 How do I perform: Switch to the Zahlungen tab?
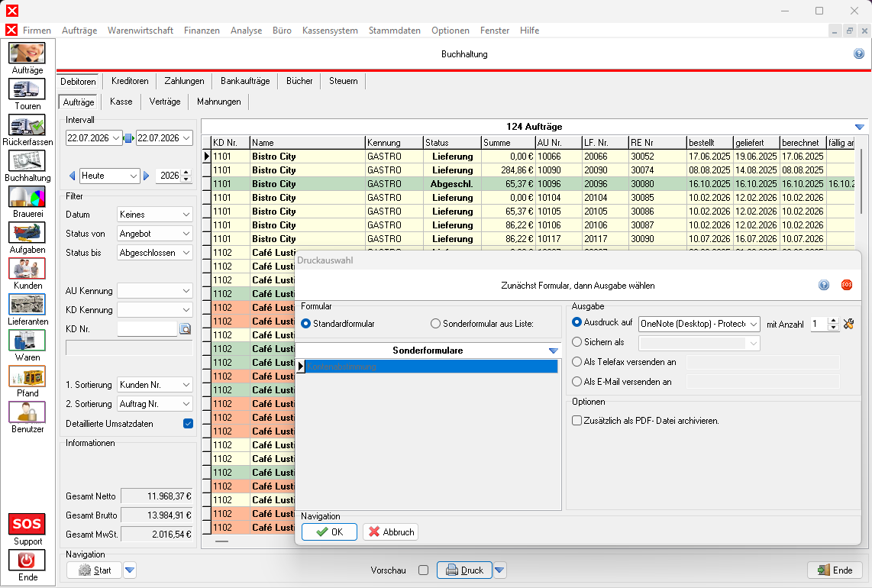[184, 81]
